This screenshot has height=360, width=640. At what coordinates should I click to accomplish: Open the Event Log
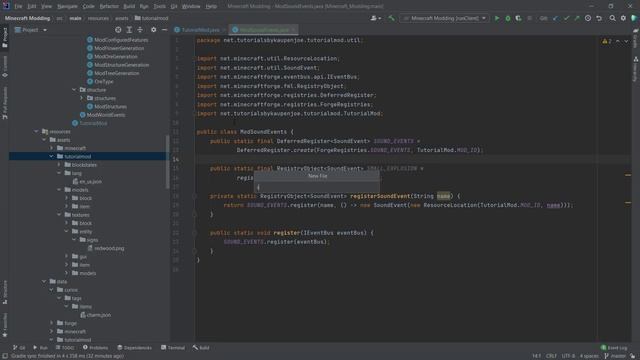(614, 348)
